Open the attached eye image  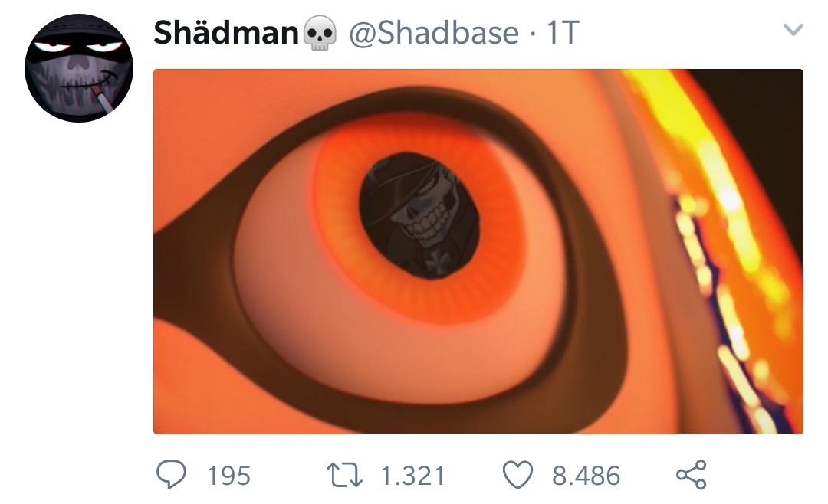(x=478, y=251)
